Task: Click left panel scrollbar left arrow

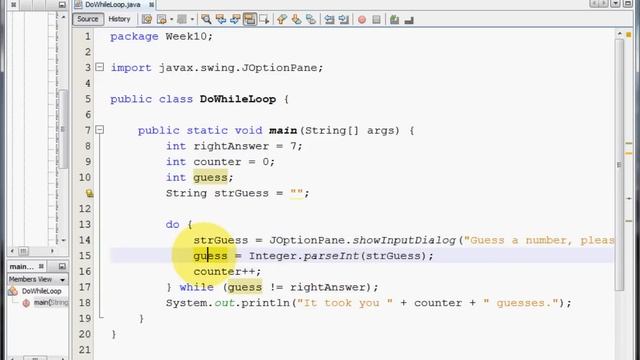Action: click(12, 251)
